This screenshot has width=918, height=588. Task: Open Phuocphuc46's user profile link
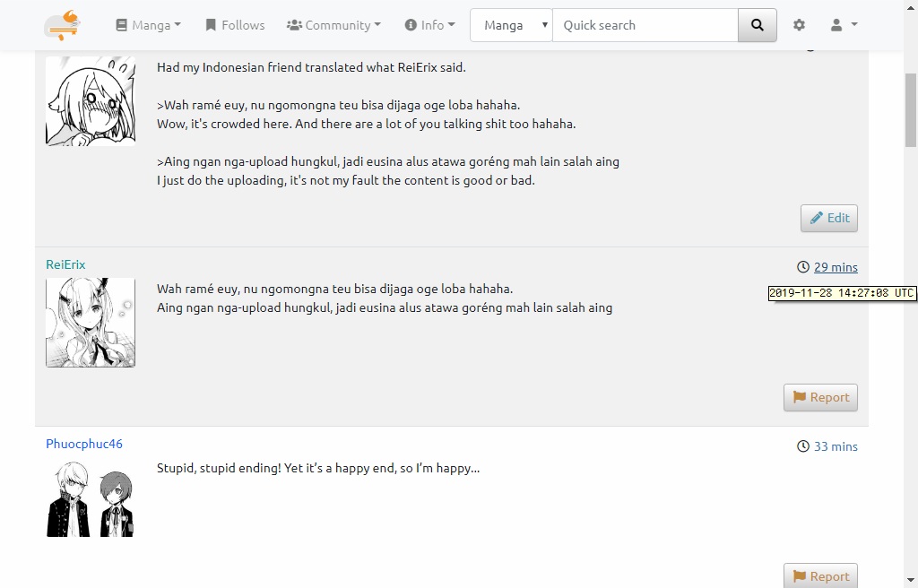coord(84,444)
